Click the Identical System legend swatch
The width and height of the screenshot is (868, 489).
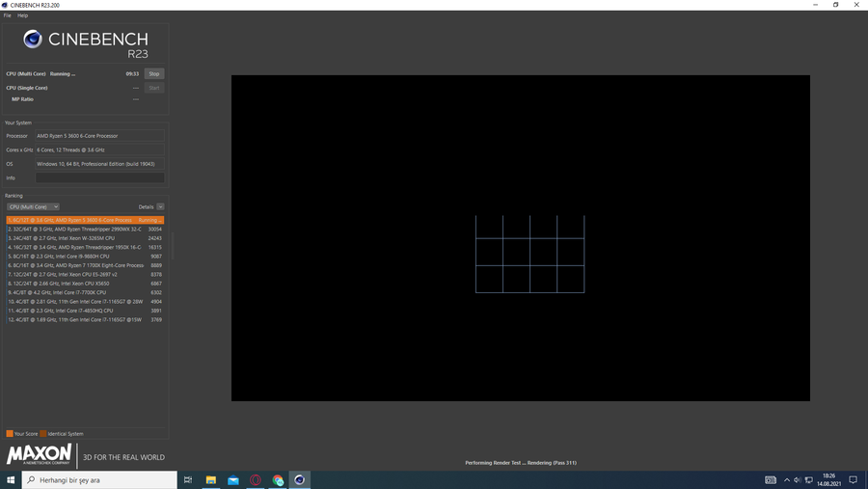pyautogui.click(x=43, y=434)
